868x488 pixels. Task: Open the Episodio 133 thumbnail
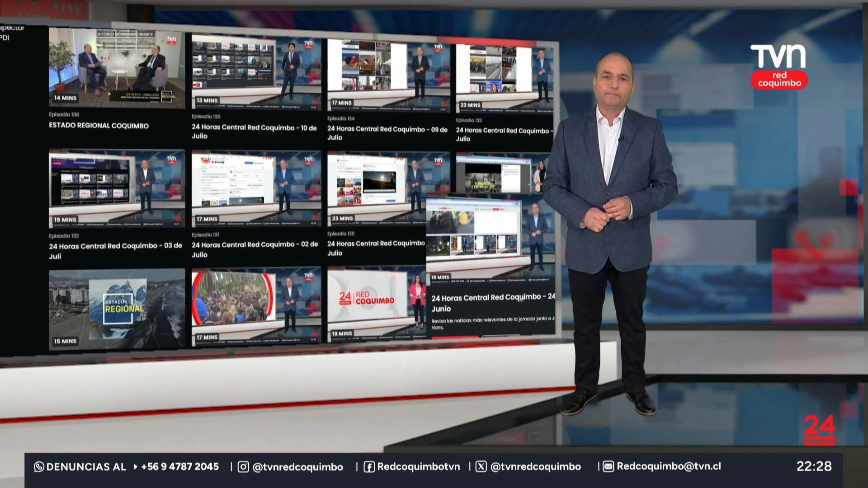tap(504, 79)
